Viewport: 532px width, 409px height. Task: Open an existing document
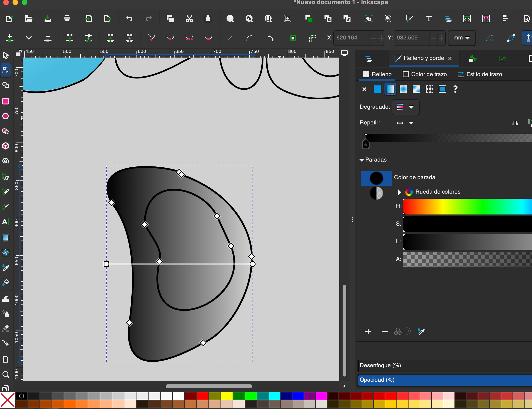pos(29,19)
